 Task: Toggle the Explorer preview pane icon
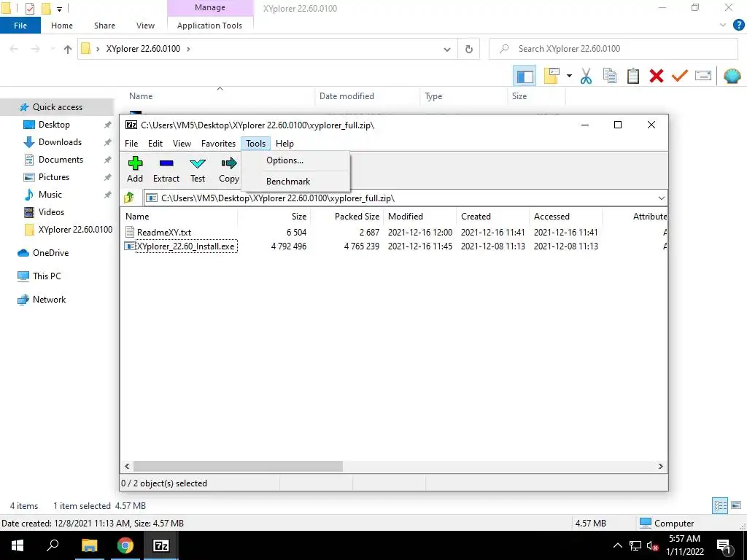point(525,76)
